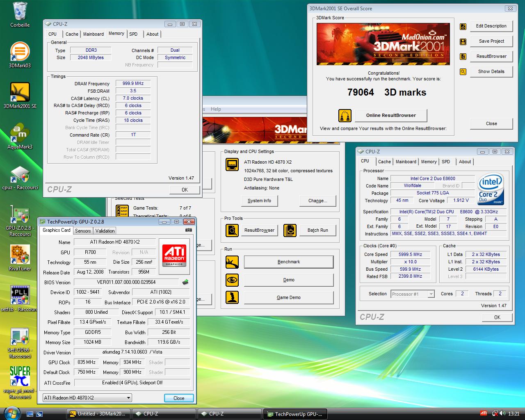The image size is (525, 420).
Task: Open the super_pi_mod desktop shortcut
Action: coord(20,382)
